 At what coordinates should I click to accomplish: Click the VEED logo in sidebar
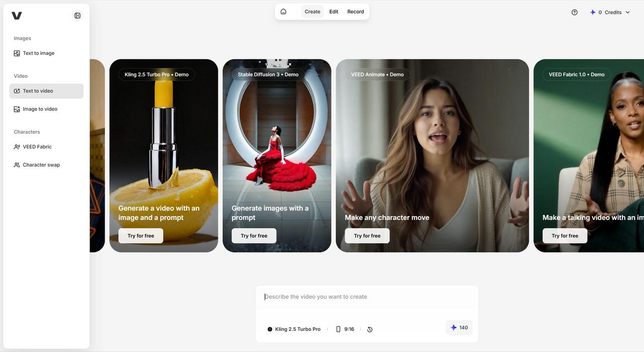pos(17,16)
